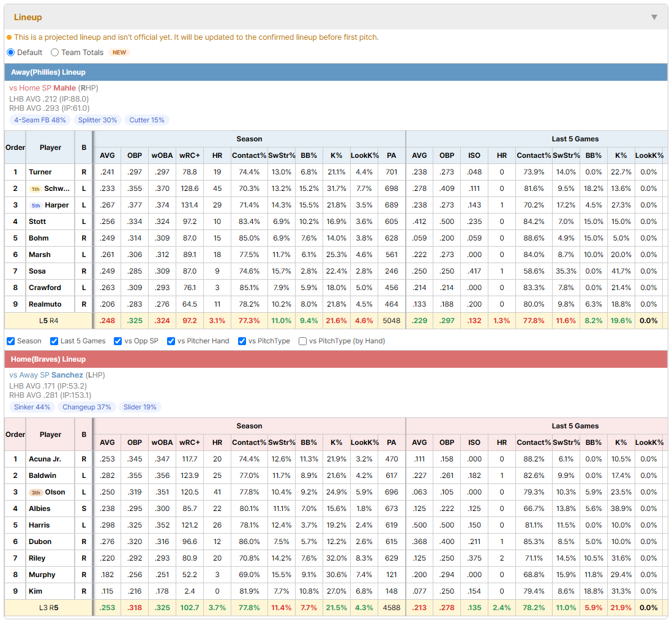Open pitcher Sanchez's link
Image resolution: width=672 pixels, height=623 pixels.
[x=67, y=375]
